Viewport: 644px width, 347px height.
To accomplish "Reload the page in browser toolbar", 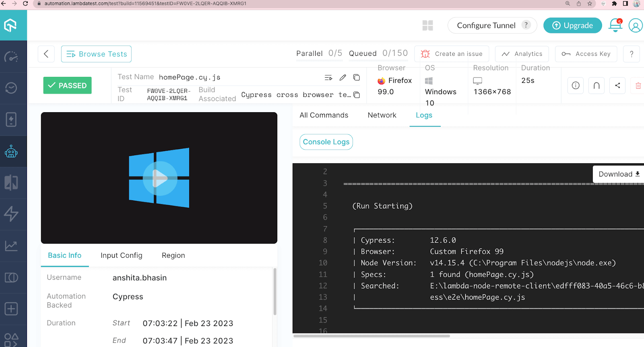I will pyautogui.click(x=25, y=4).
